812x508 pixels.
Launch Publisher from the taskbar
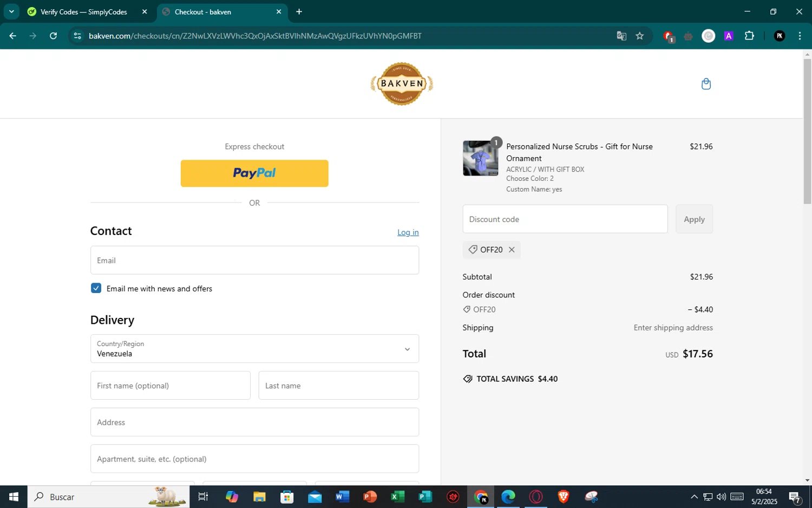coord(425,497)
